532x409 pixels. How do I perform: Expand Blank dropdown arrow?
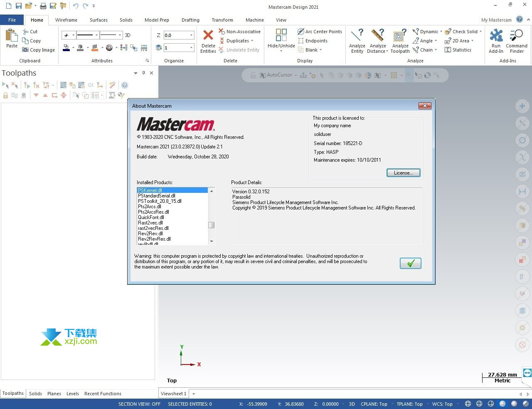tap(320, 50)
